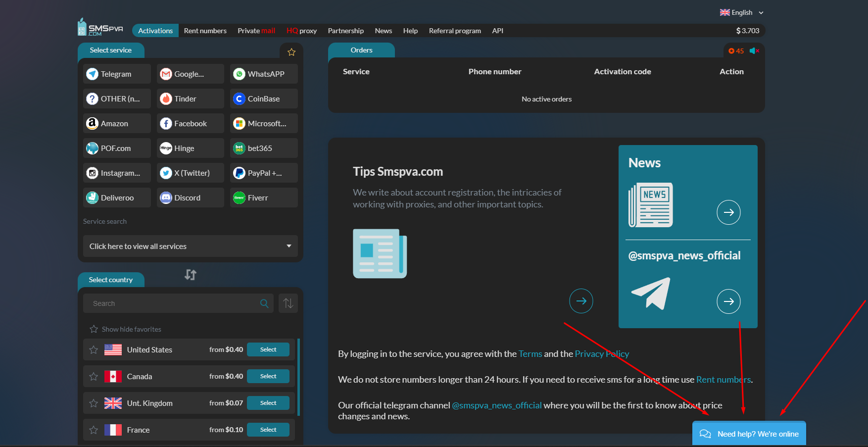Open the API menu item

498,31
